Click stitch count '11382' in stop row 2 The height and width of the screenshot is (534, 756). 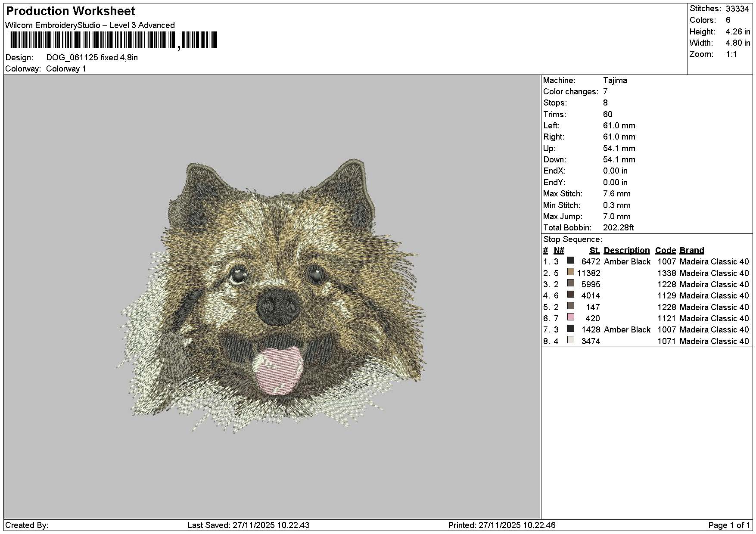(x=588, y=273)
